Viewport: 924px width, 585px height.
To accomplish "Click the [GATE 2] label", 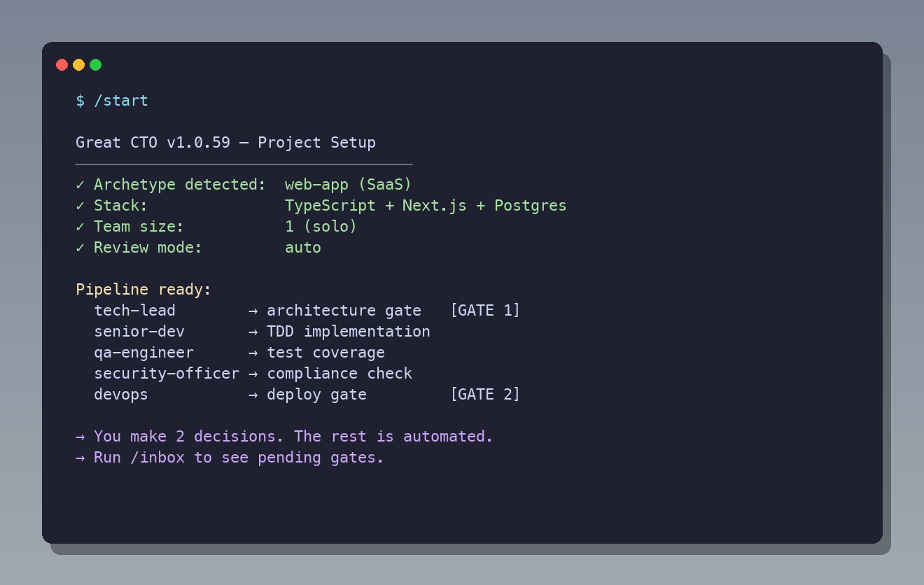I will coord(485,395).
